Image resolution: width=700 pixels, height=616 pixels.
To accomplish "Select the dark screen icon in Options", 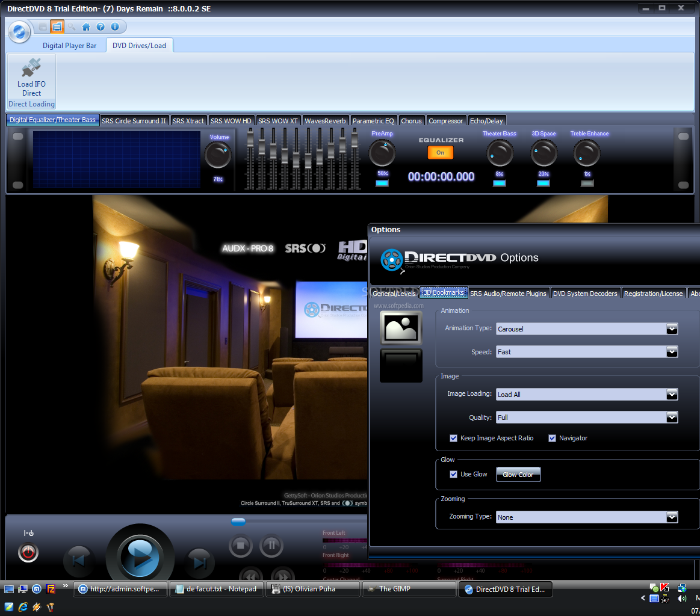I will (401, 365).
